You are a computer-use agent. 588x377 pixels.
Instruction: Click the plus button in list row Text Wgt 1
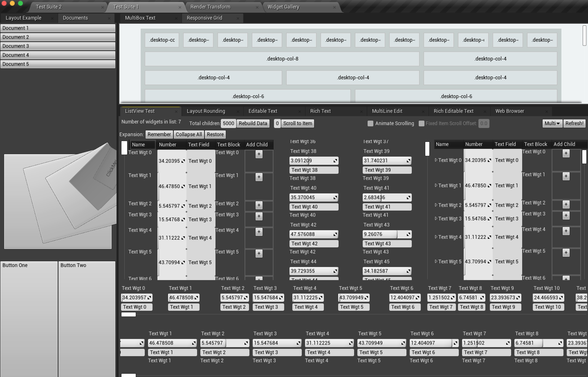(259, 177)
